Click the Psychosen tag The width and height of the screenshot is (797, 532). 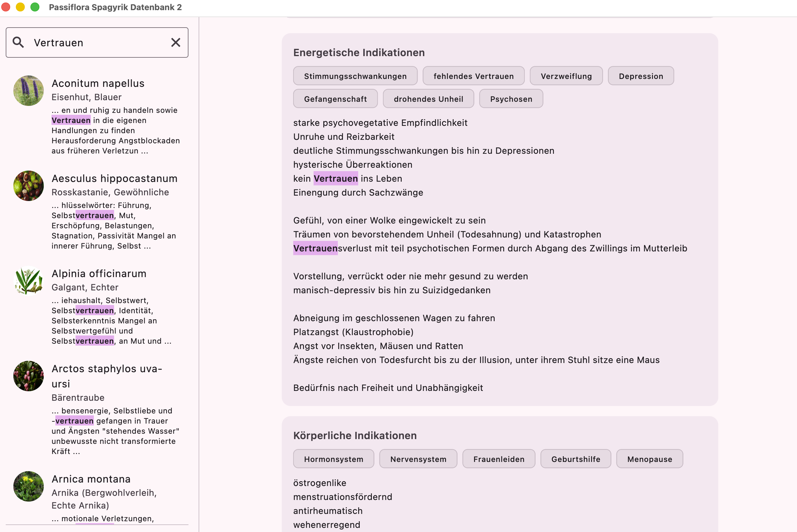(511, 99)
